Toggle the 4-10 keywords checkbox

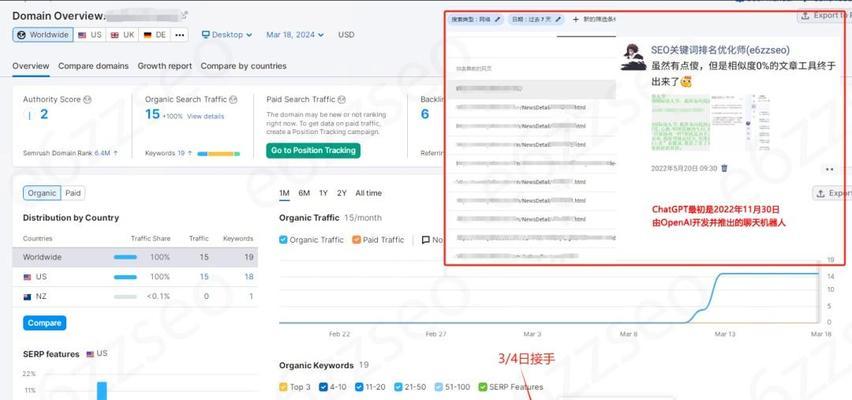[323, 387]
